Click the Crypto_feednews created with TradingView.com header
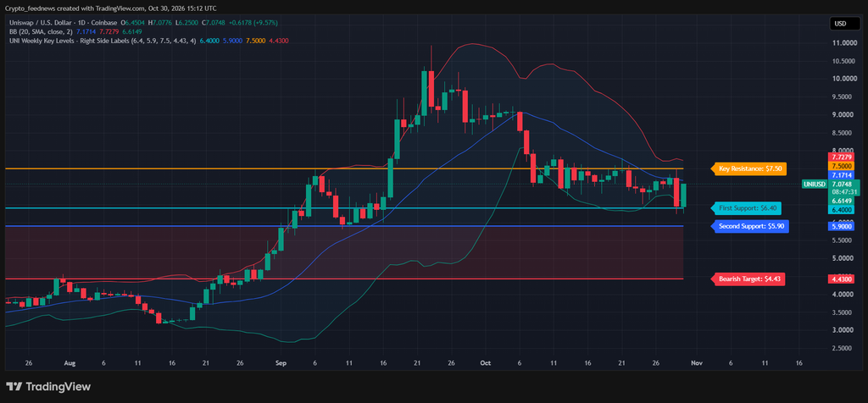Screen dimensions: 868x403 pos(111,8)
